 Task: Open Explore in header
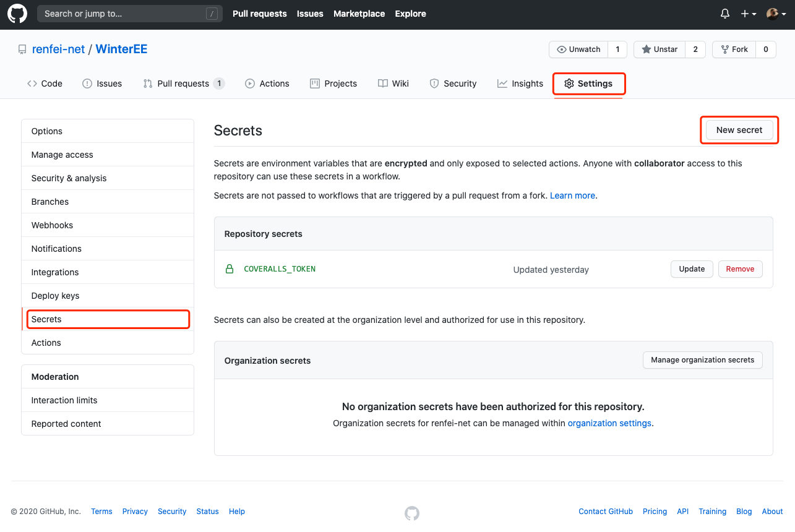[411, 14]
